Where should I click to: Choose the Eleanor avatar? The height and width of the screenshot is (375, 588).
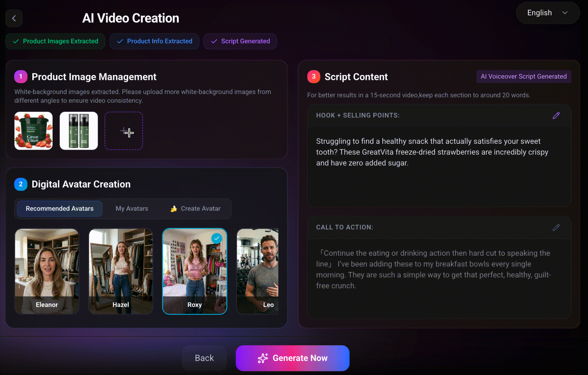pyautogui.click(x=47, y=271)
